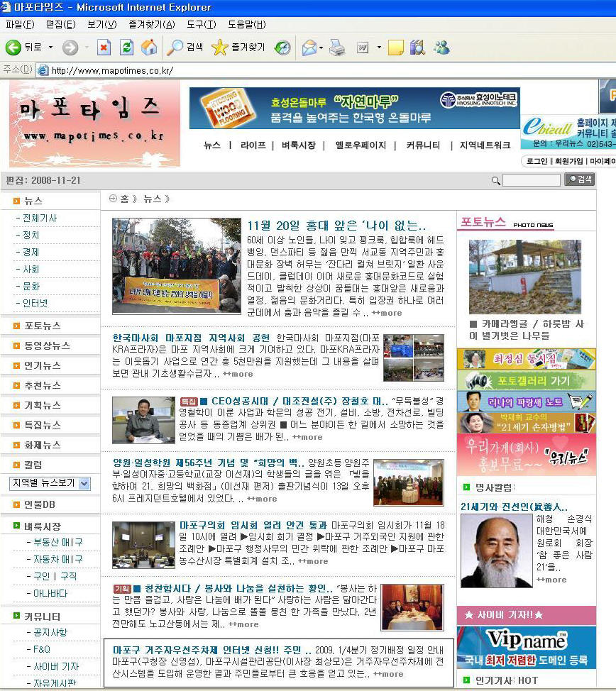The height and width of the screenshot is (691, 616).
Task: Expand the Back button history dropdown arrow
Action: [50, 48]
